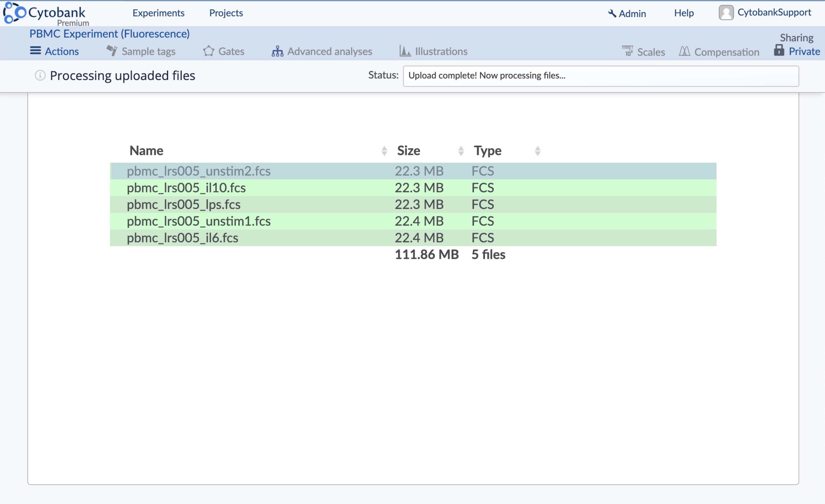Screen dimensions: 825x504
Task: Click the 111.86 MB total size
Action: [x=427, y=254]
